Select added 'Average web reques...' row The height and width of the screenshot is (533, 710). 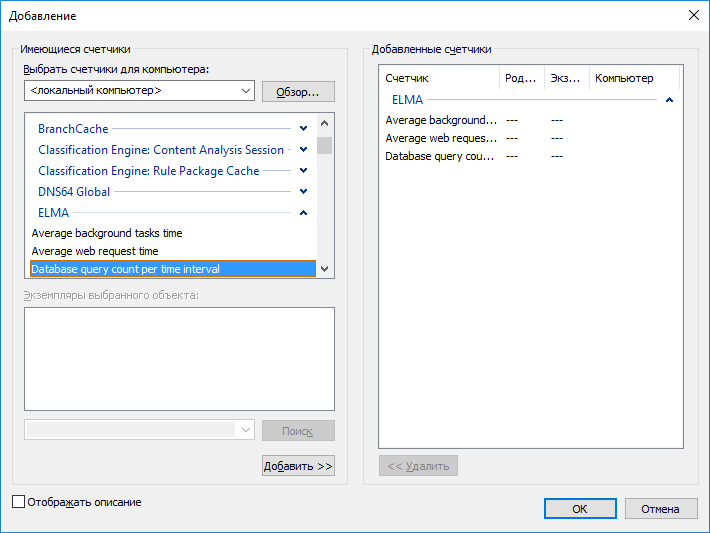[441, 138]
